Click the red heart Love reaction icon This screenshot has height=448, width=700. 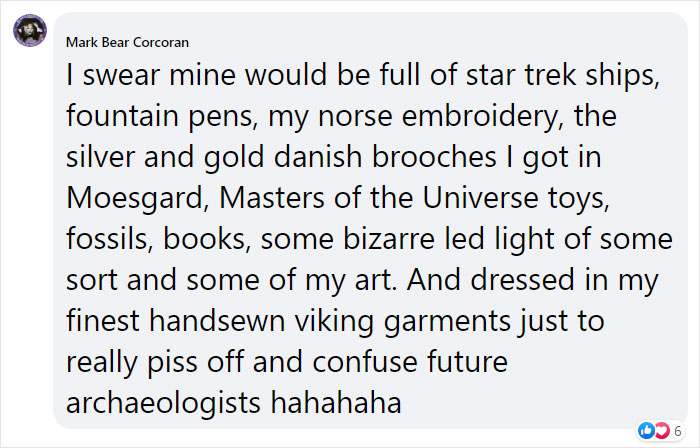click(662, 431)
